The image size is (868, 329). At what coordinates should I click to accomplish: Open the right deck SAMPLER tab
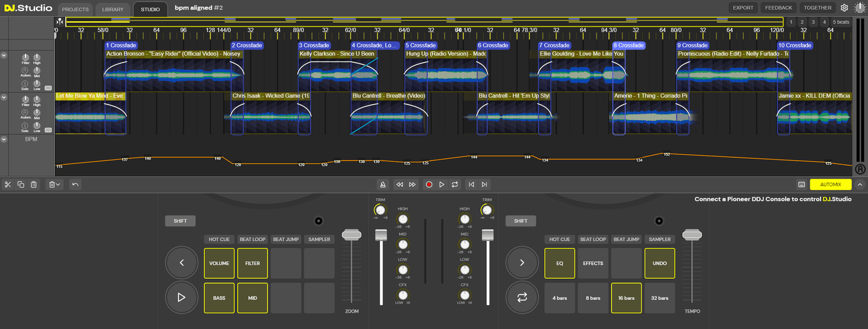660,239
